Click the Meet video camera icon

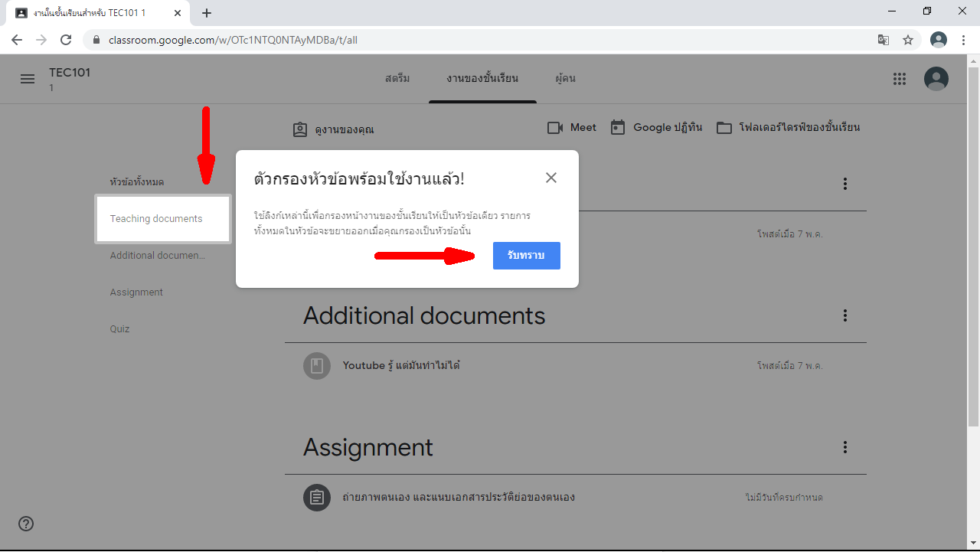(555, 128)
